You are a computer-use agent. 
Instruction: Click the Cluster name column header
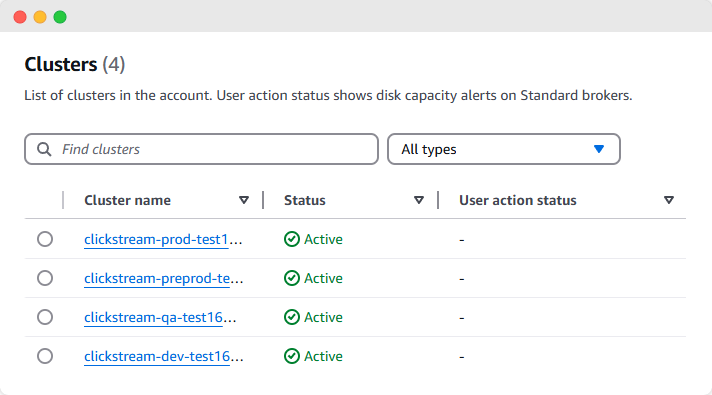tap(127, 200)
